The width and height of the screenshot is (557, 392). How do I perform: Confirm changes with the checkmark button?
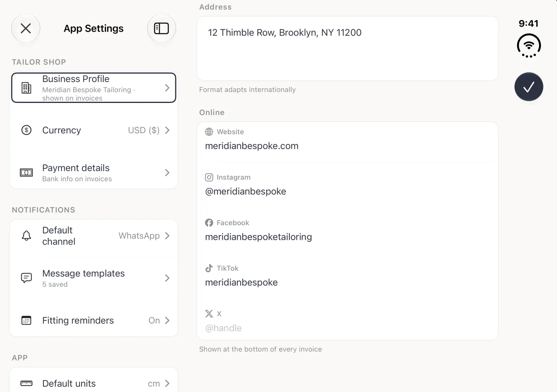[528, 87]
